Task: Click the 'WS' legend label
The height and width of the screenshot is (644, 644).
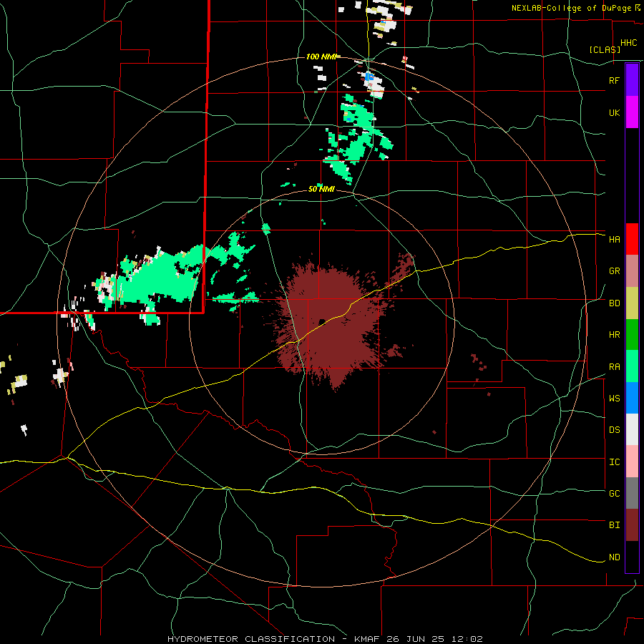Action: point(614,398)
